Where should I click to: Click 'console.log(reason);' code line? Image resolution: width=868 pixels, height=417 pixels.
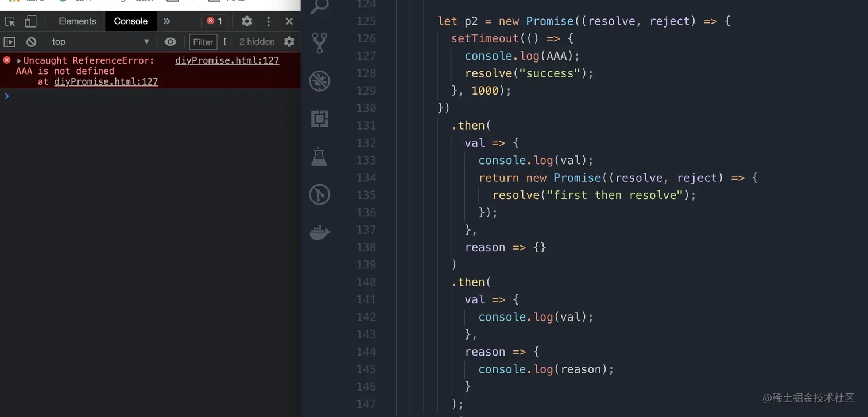tap(547, 369)
